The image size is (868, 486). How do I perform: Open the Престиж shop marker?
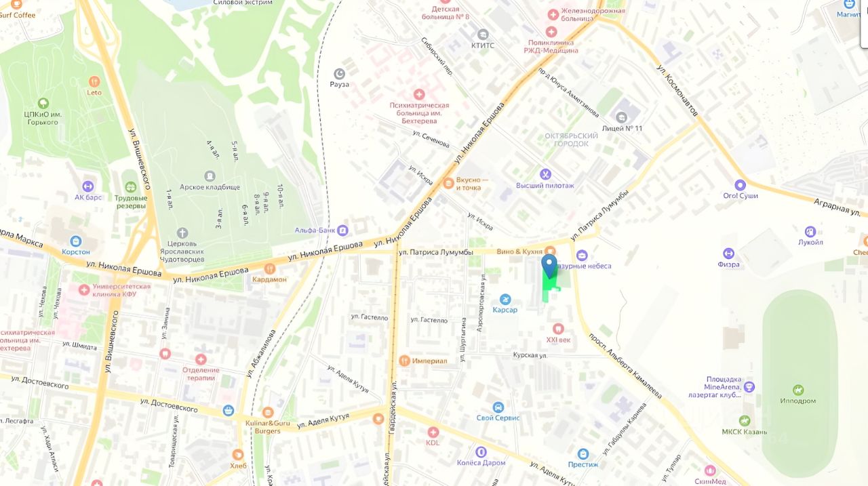click(x=583, y=453)
